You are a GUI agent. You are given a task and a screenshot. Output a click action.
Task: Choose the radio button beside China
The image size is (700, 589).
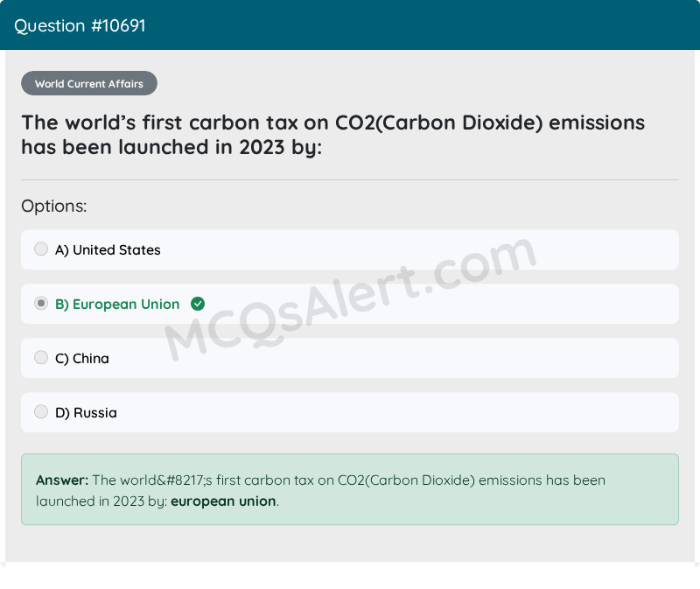(41, 358)
